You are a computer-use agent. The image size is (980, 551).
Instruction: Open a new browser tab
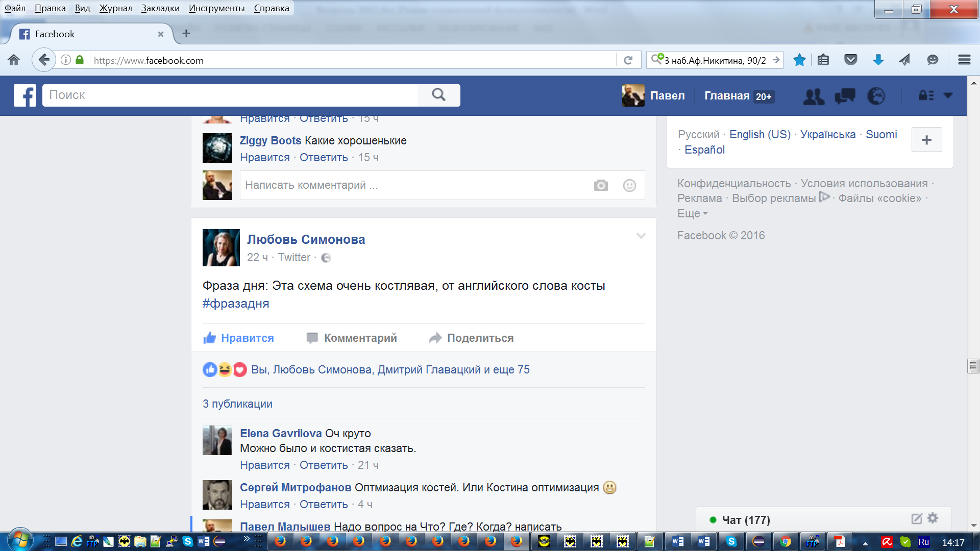(186, 34)
